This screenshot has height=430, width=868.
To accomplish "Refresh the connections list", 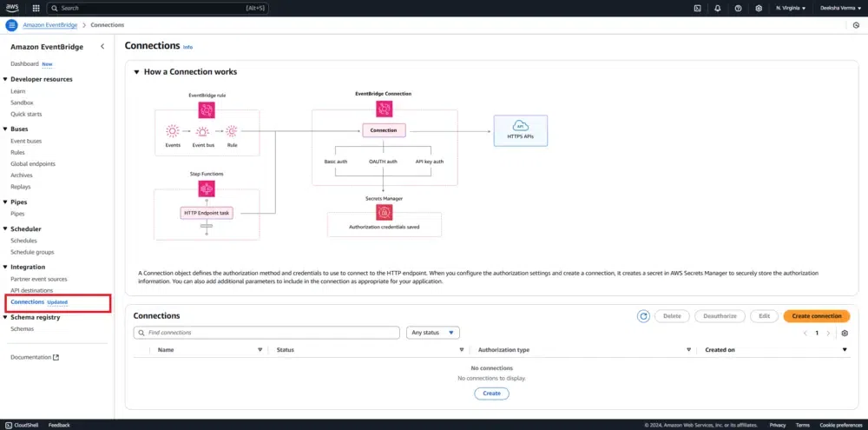I will point(643,316).
